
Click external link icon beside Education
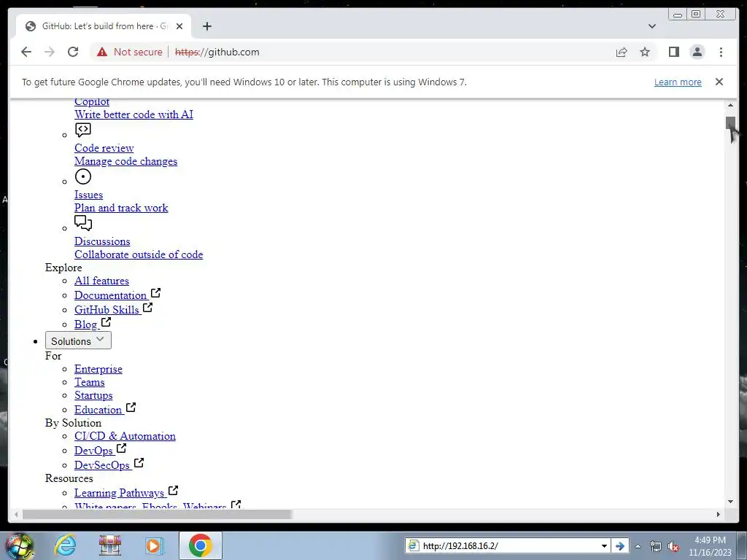coord(131,408)
